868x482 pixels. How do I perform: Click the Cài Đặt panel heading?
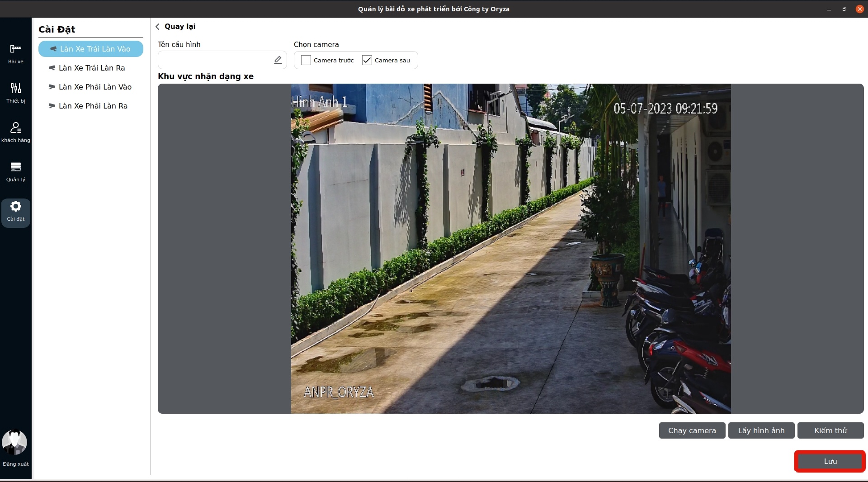coord(57,29)
